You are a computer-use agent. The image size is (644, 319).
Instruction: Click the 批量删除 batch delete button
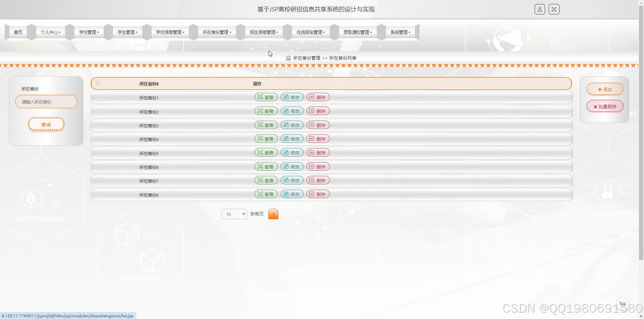tap(605, 106)
